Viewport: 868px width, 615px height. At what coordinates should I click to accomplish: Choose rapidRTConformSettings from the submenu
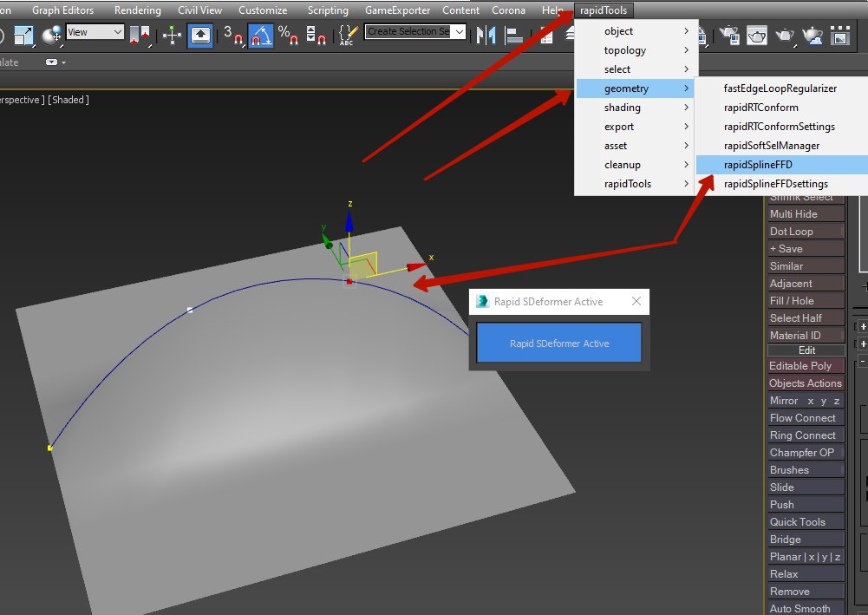pyautogui.click(x=780, y=127)
